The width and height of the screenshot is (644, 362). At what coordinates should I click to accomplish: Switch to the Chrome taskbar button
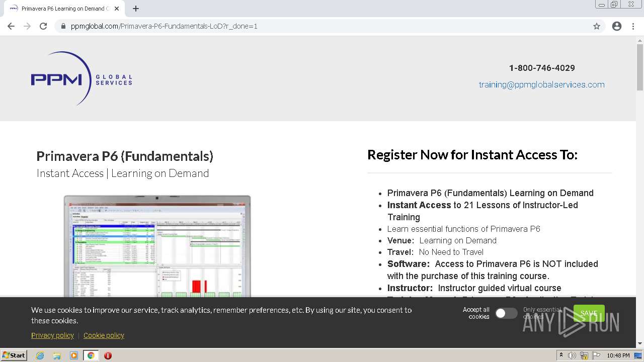pos(91,355)
